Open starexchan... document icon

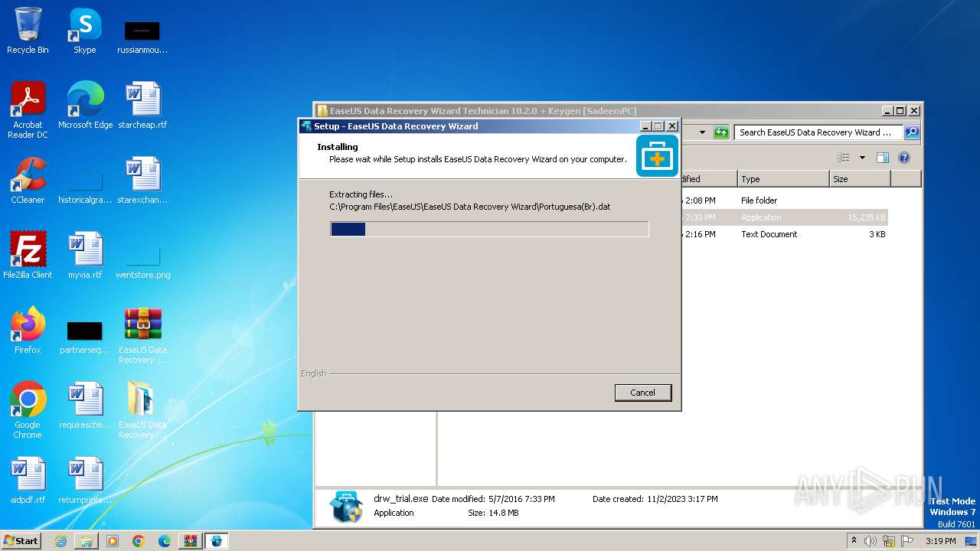(142, 181)
